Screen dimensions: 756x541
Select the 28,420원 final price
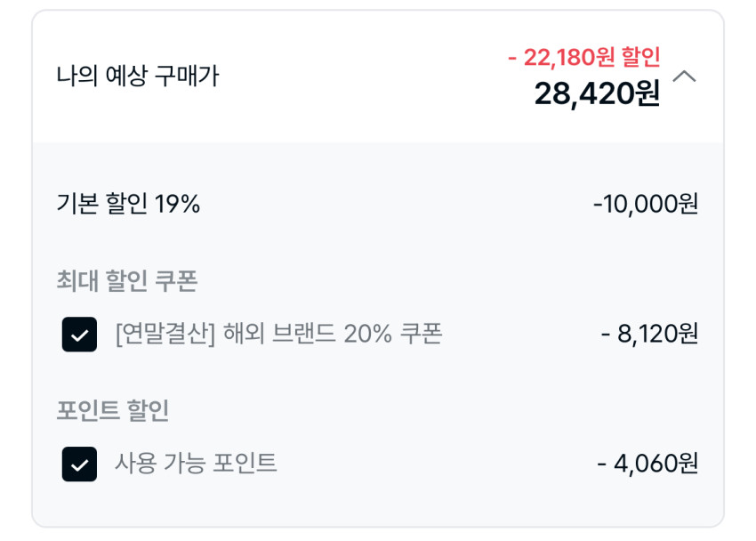pos(597,93)
